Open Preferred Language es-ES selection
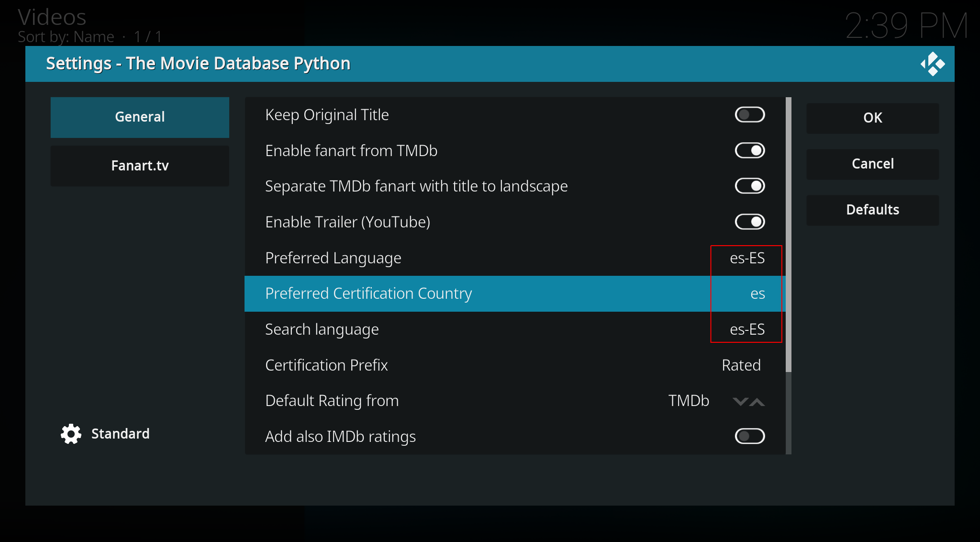This screenshot has width=980, height=542. click(746, 258)
